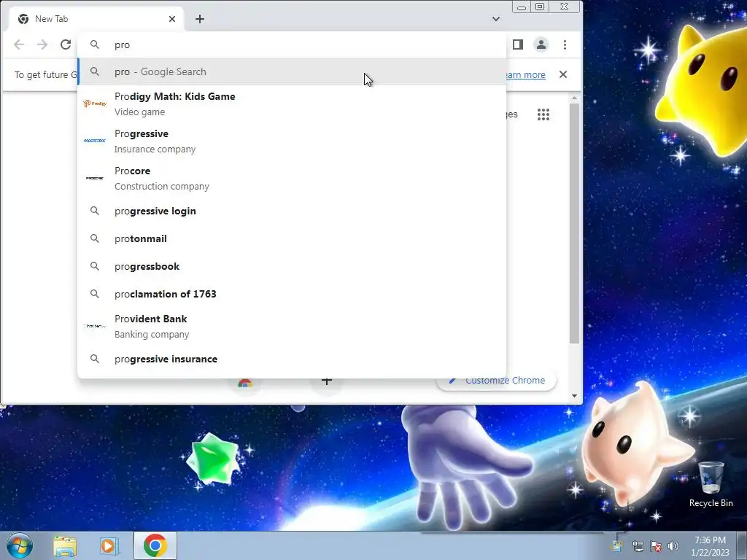747x560 pixels.
Task: Open Windows Explorer from the taskbar
Action: (x=65, y=545)
